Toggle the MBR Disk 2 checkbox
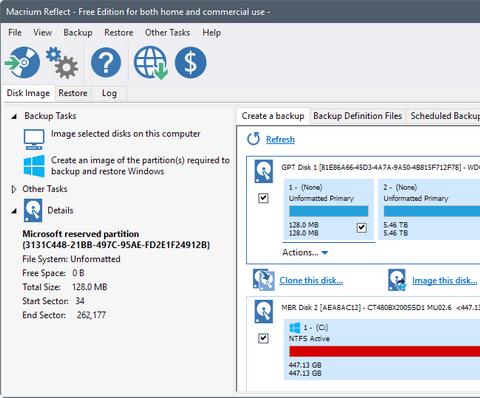 click(263, 338)
